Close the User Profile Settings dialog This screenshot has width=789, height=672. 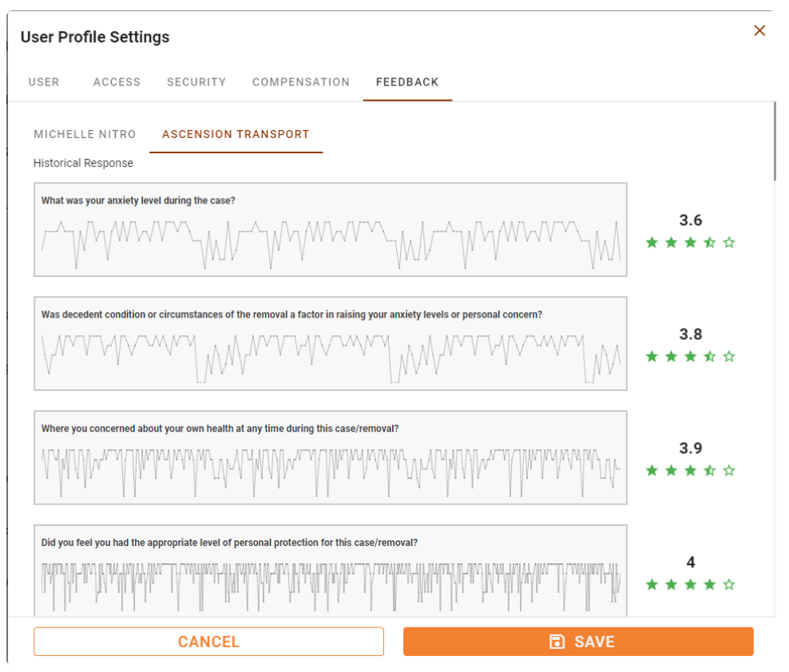(x=759, y=31)
